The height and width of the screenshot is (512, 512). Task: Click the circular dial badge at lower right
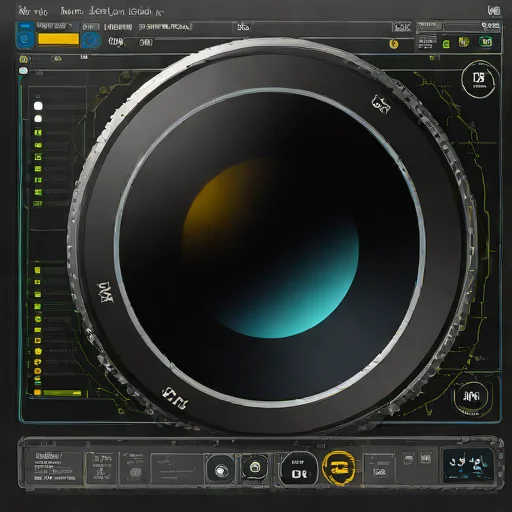click(472, 397)
